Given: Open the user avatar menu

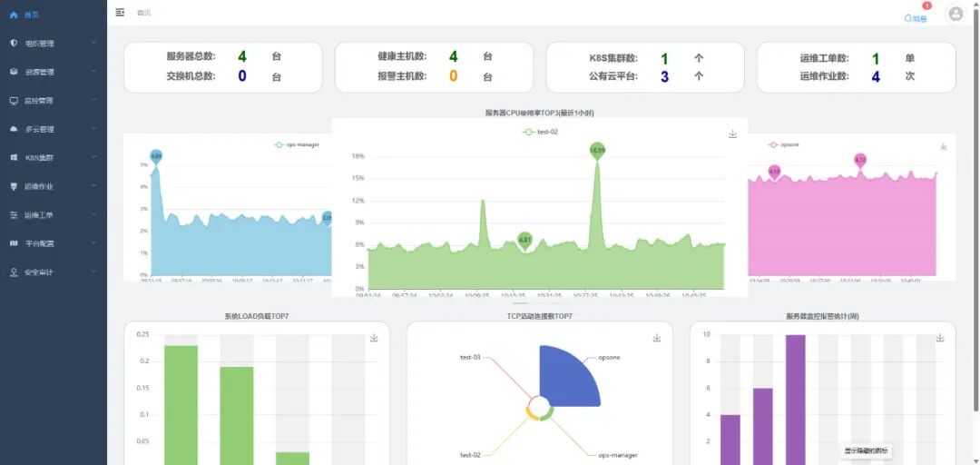Looking at the screenshot, I should pos(955,13).
